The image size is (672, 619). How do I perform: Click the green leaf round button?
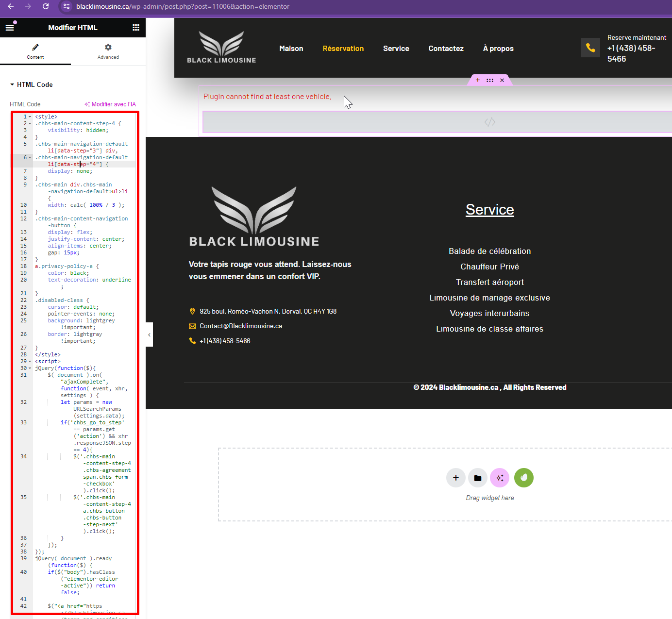coord(523,478)
